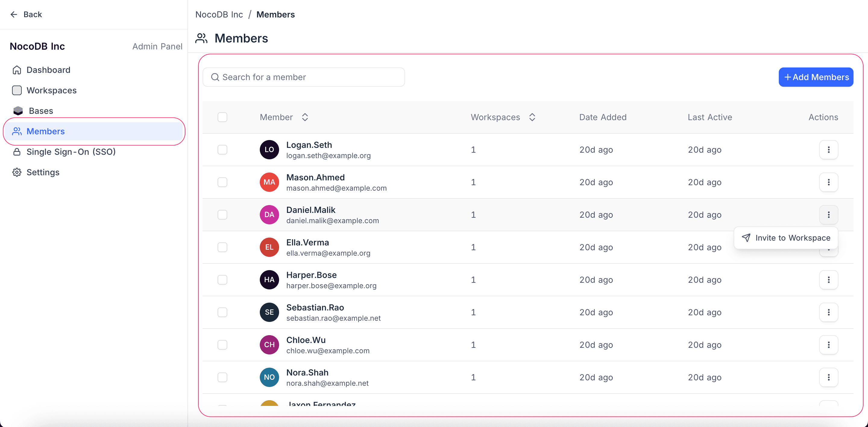
Task: Select Chloe.Wu row checkbox
Action: coord(222,345)
